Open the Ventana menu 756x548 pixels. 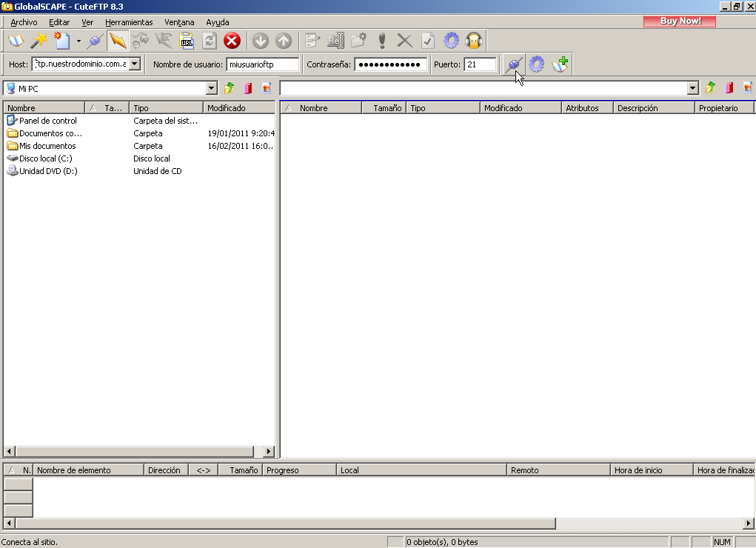[179, 22]
